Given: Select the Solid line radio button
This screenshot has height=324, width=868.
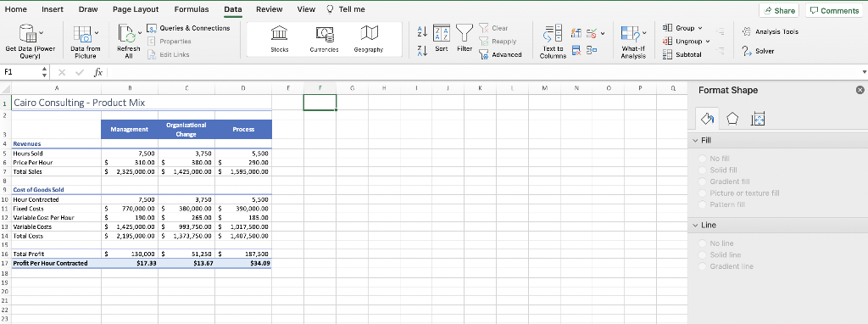Looking at the screenshot, I should [x=703, y=255].
